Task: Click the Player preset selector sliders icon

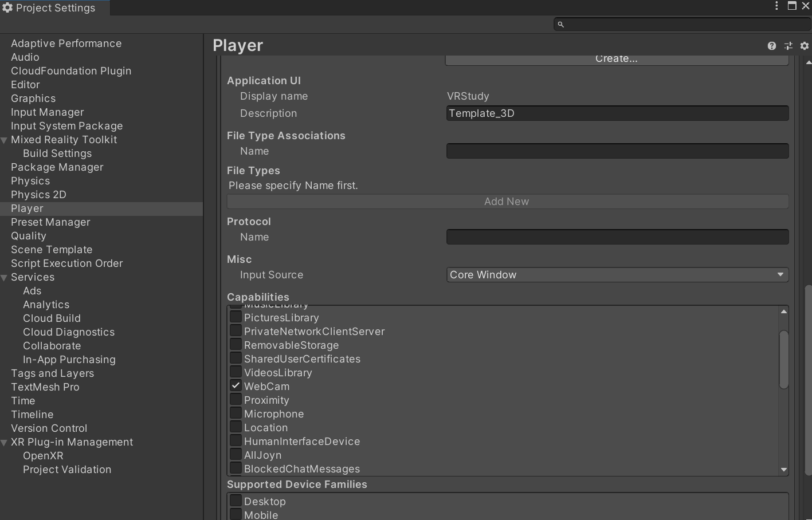Action: [789, 46]
